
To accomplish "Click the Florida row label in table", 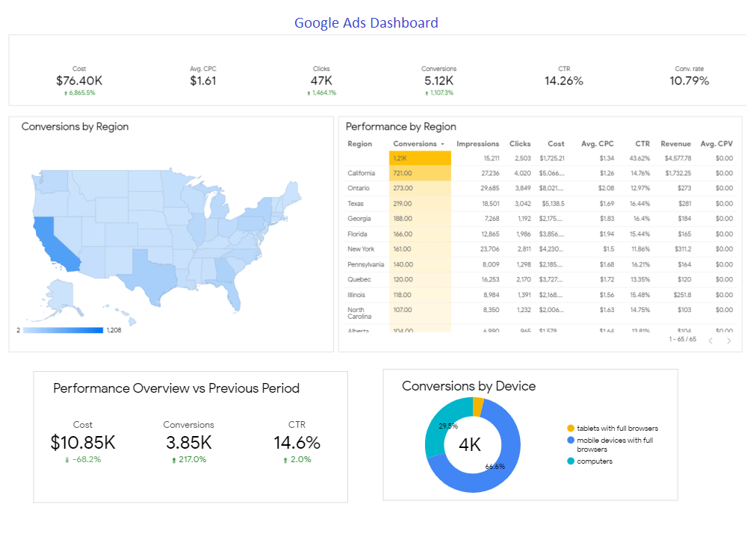I will (357, 234).
